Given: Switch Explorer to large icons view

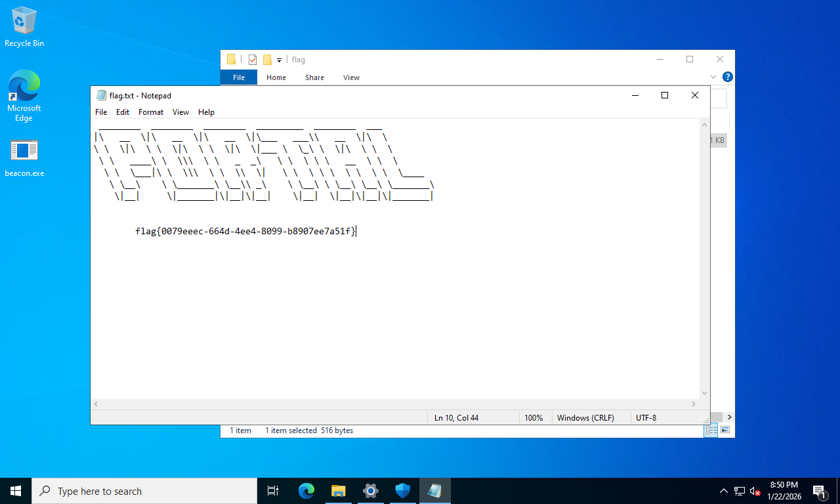Looking at the screenshot, I should pos(724,430).
